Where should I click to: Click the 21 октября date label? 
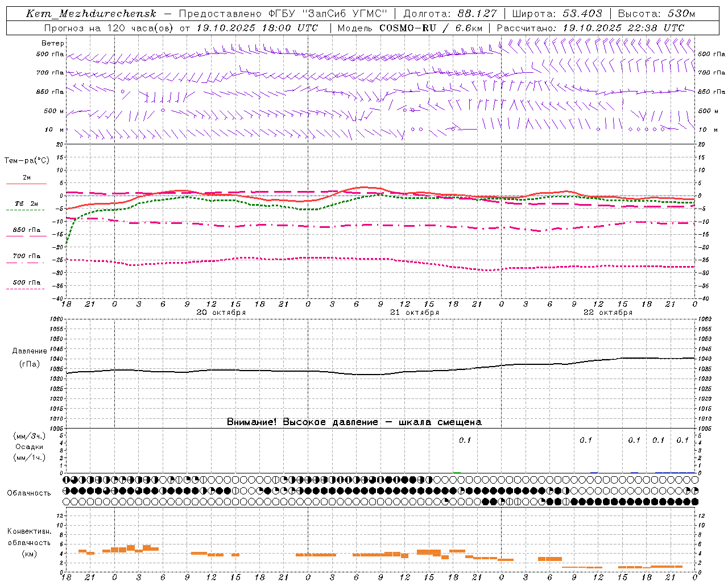(x=415, y=313)
